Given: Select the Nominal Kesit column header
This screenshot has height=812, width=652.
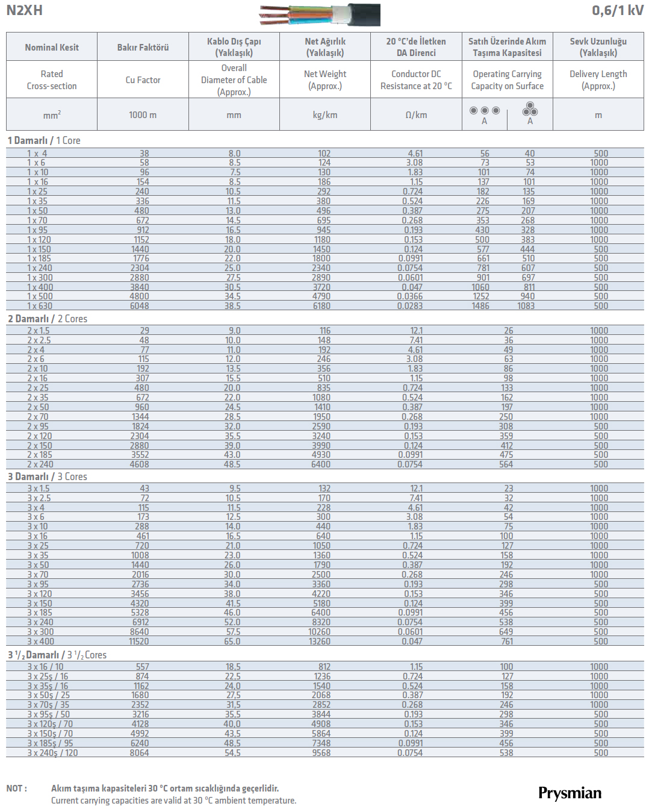Looking at the screenshot, I should tap(52, 48).
